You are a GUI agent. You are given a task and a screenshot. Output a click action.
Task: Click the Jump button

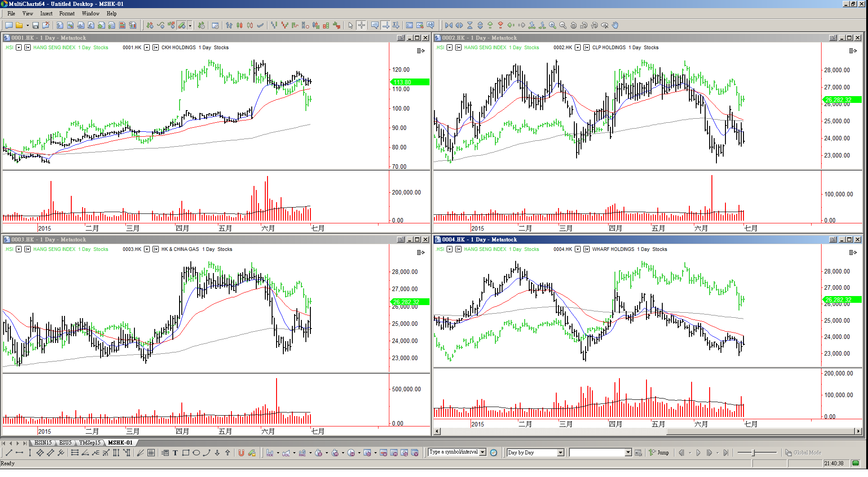pyautogui.click(x=659, y=453)
